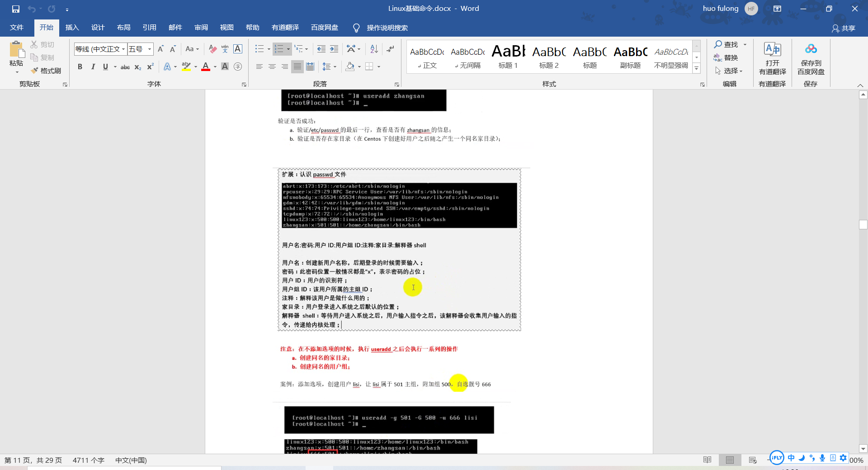Sort the selected text A to Z

pos(374,49)
